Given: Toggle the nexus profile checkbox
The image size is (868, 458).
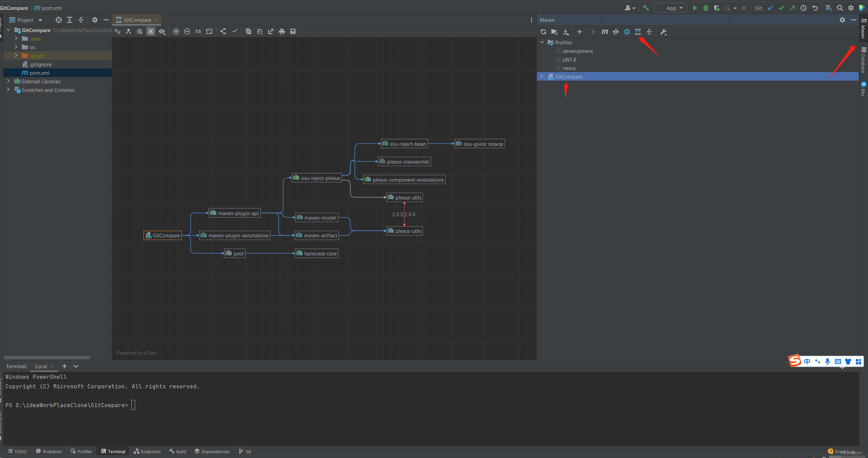Looking at the screenshot, I should click(558, 68).
